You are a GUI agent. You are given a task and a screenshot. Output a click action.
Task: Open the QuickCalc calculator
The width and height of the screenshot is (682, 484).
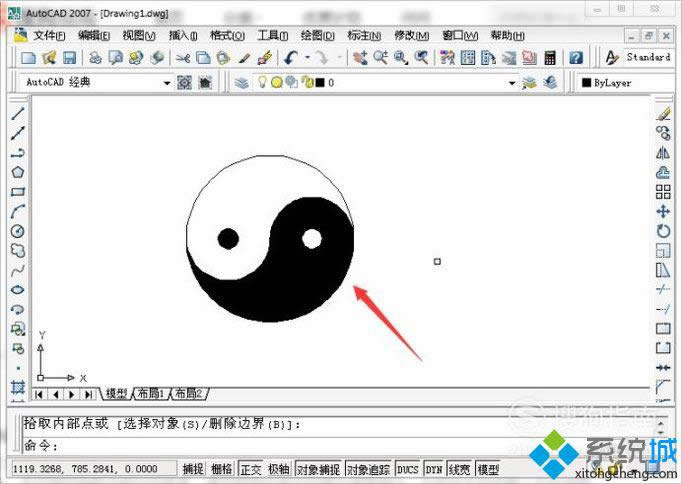(x=550, y=57)
